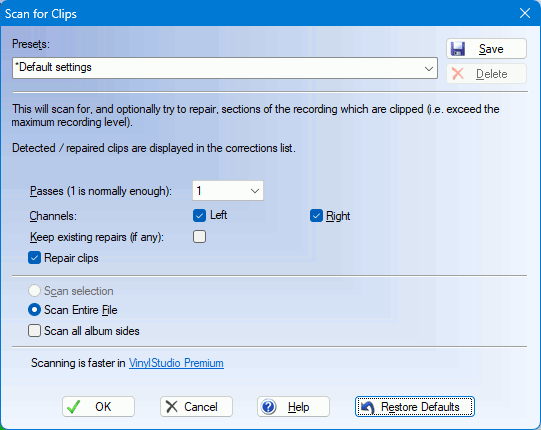Click the Restore Defaults undo arrow icon

point(367,407)
